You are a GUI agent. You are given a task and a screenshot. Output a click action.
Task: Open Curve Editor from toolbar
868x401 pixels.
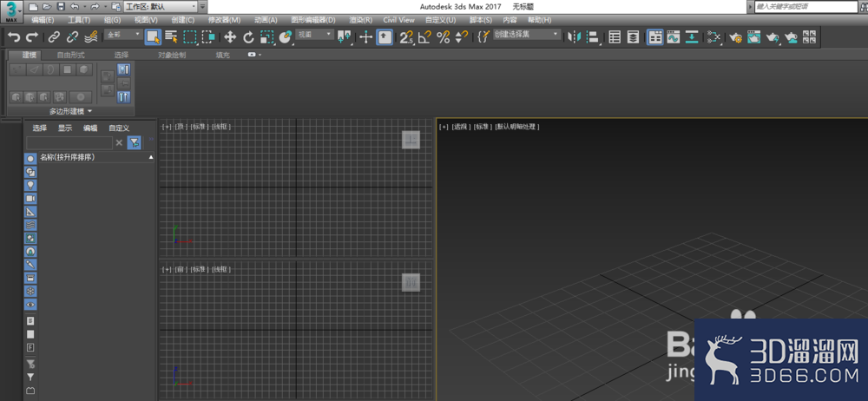click(x=674, y=37)
